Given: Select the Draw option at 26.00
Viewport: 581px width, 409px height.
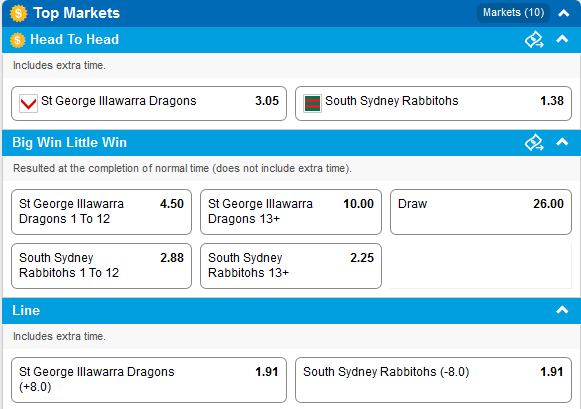Looking at the screenshot, I should pyautogui.click(x=481, y=212).
